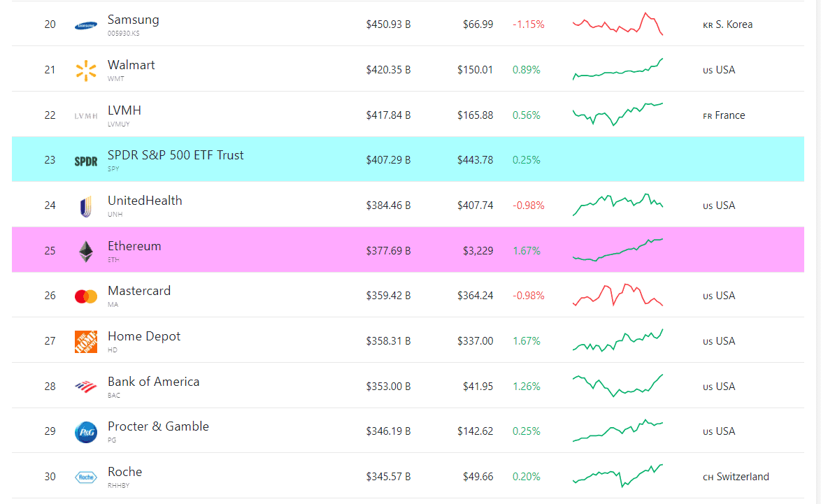Open SPDR S&P 500 ETF Trust link
Image resolution: width=821 pixels, height=504 pixels.
176,155
